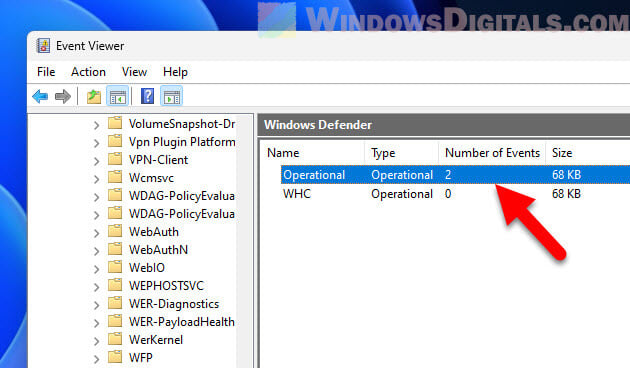Select the WEPHOSTSVC tree label
630x368 pixels.
pyautogui.click(x=166, y=286)
